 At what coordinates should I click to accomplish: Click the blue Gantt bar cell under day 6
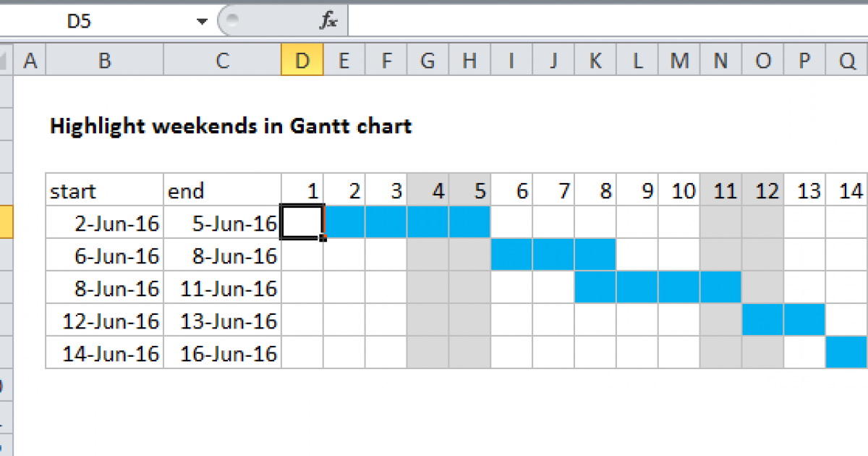pyautogui.click(x=511, y=256)
